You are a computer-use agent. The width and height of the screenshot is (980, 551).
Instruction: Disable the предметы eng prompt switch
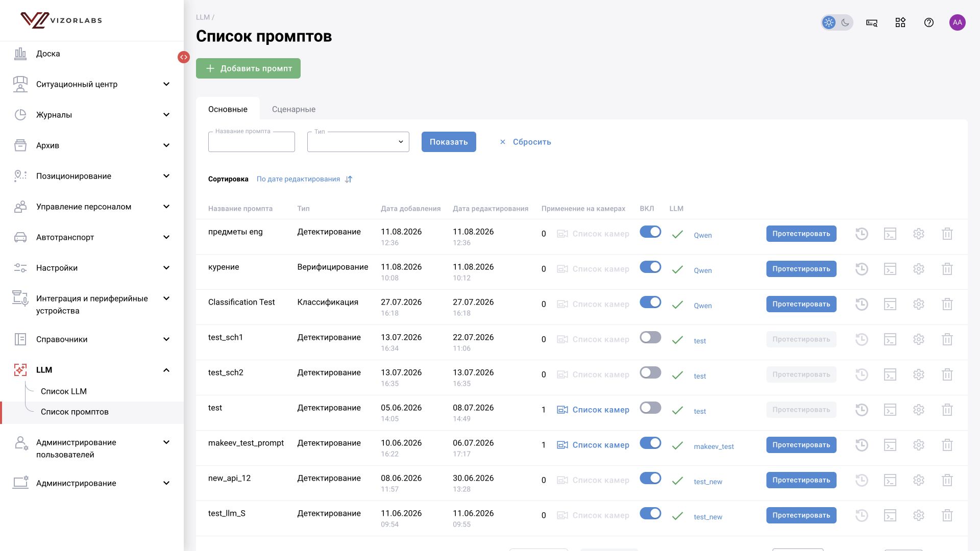tap(650, 232)
